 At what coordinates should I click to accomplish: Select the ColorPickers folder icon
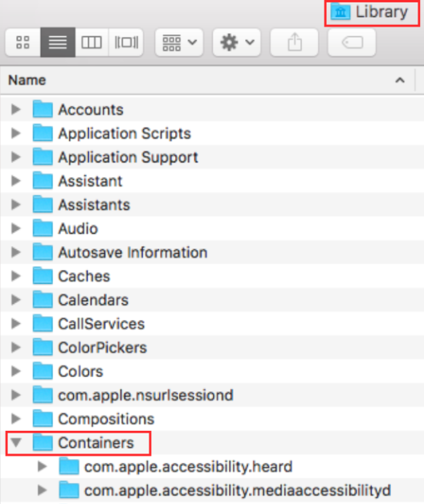[43, 346]
